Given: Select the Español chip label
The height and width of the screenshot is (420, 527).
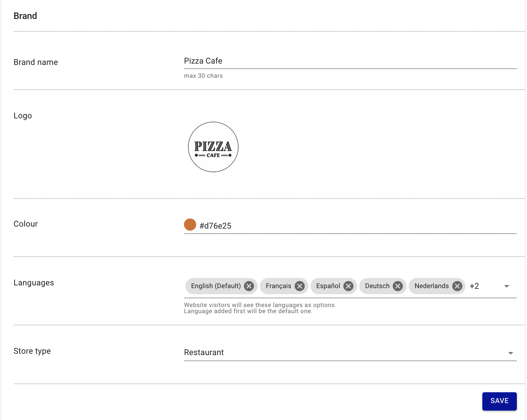Looking at the screenshot, I should pos(328,286).
